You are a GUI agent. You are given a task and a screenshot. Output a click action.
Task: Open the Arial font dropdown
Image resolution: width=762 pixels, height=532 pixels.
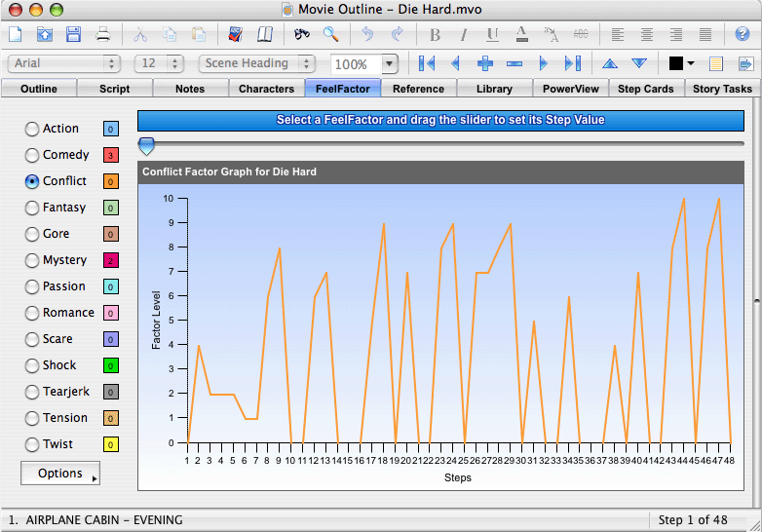tap(64, 63)
